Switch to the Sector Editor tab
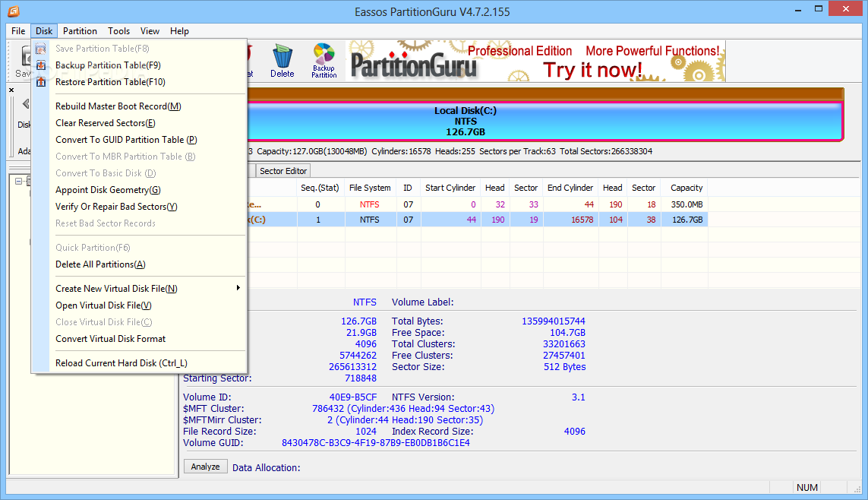Viewport: 868px width, 500px height. pos(282,171)
